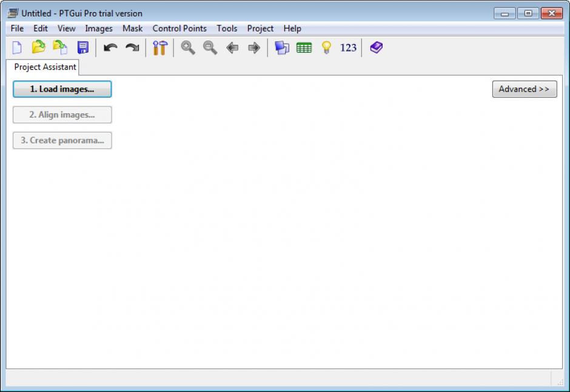Viewport: 570px width, 392px height.
Task: Go to the previous image with left arrow
Action: click(232, 48)
